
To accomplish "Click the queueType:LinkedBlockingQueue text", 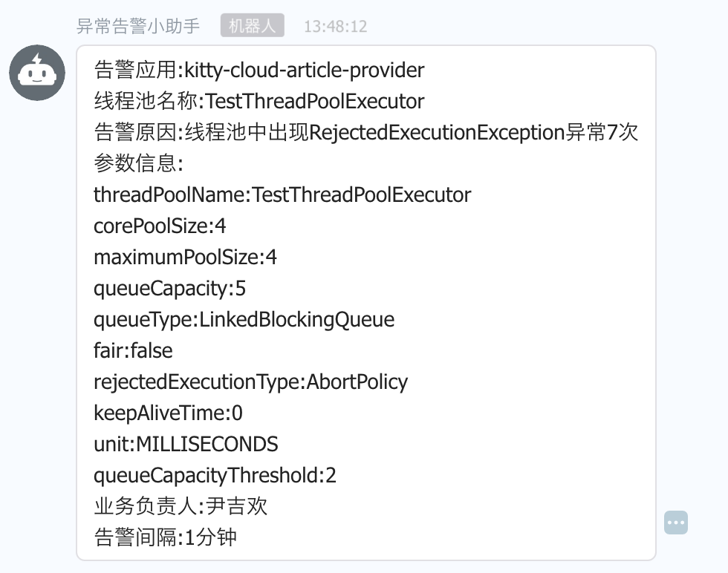I will [x=244, y=320].
